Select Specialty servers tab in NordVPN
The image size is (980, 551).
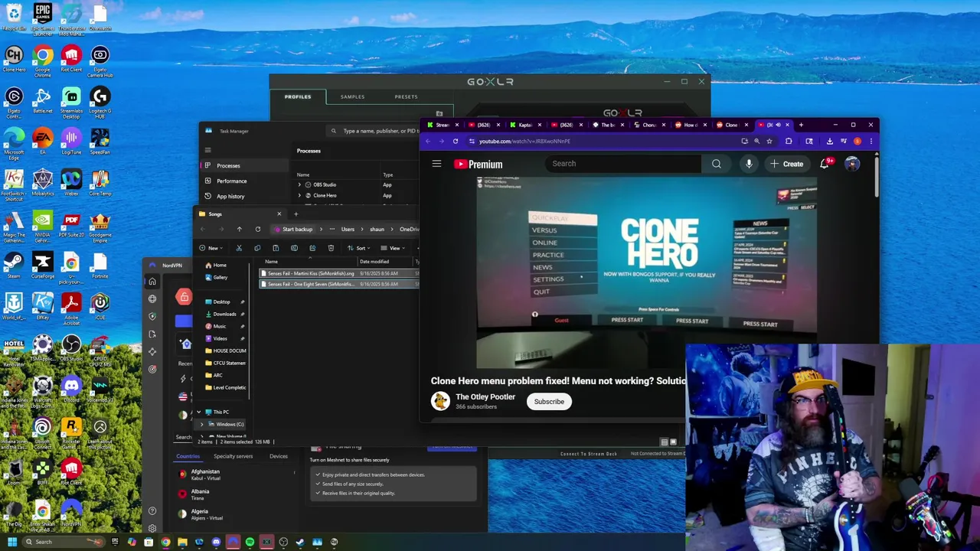(233, 456)
